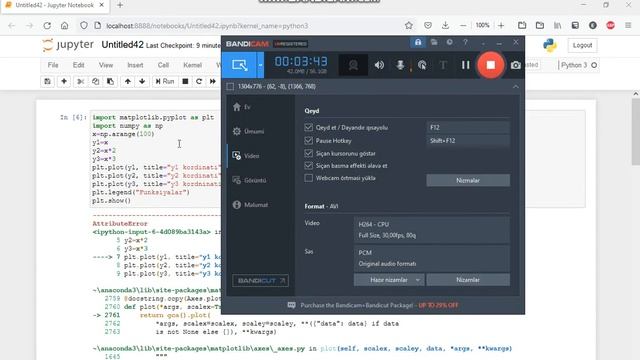Click the Bandicam lock icon in title bar
Viewport: 640px width, 360px height.
(x=418, y=42)
